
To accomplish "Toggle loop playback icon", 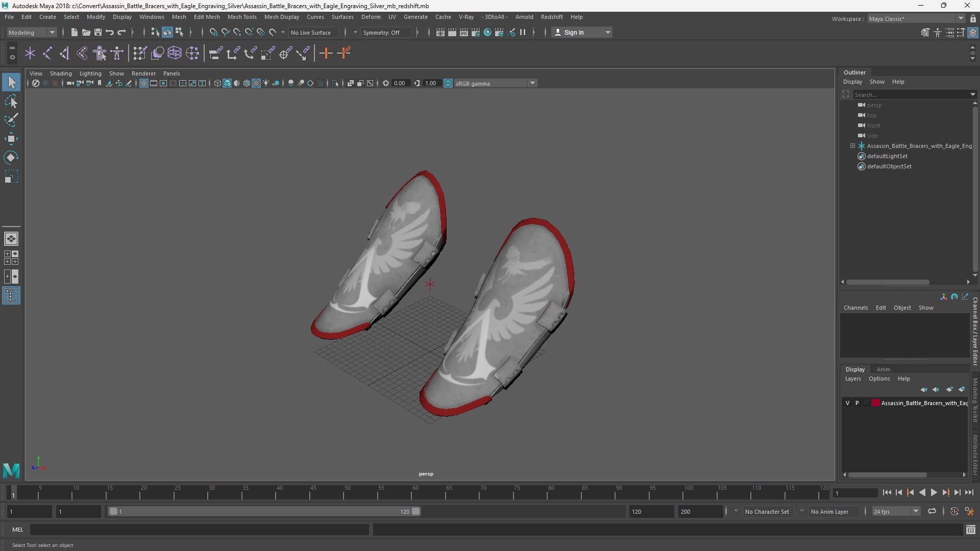I will pos(932,511).
